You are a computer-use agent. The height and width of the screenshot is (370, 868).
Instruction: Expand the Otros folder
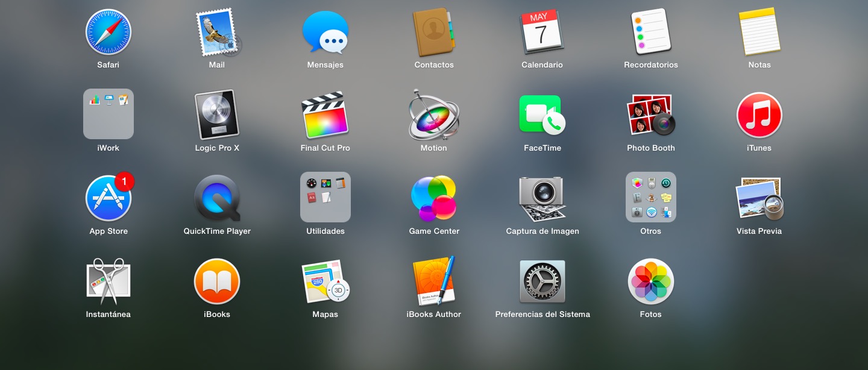tap(651, 197)
